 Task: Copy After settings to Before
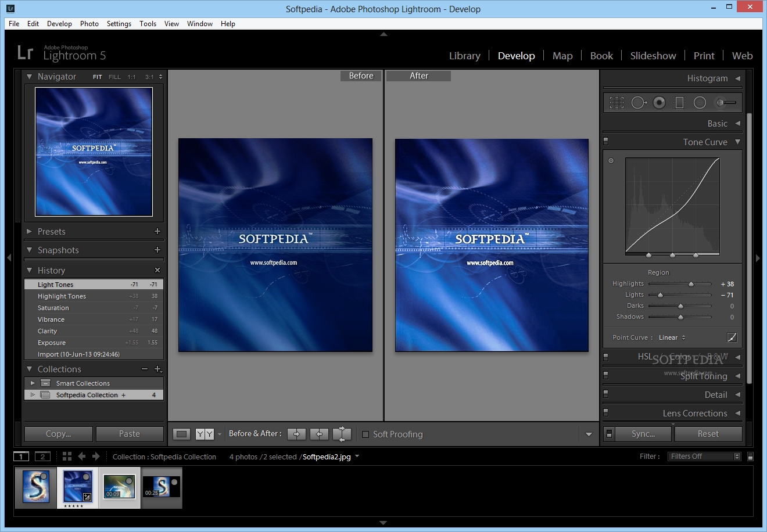(x=319, y=434)
